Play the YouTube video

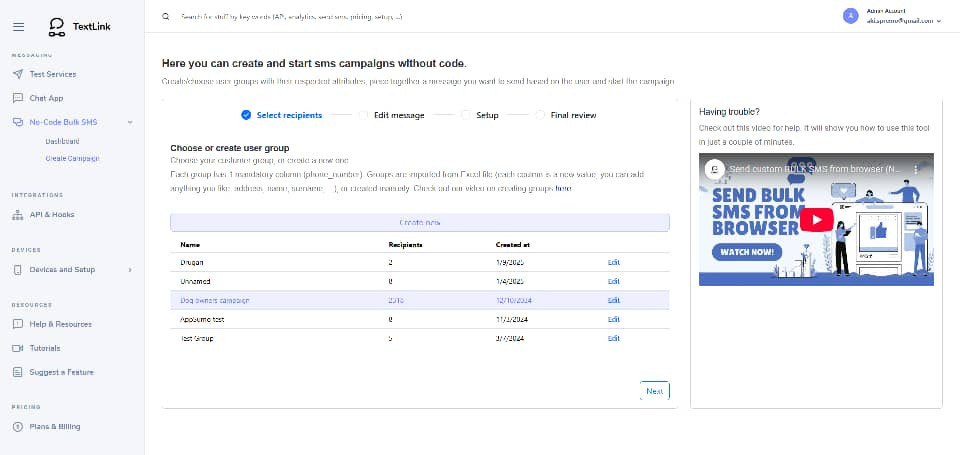[x=816, y=220]
